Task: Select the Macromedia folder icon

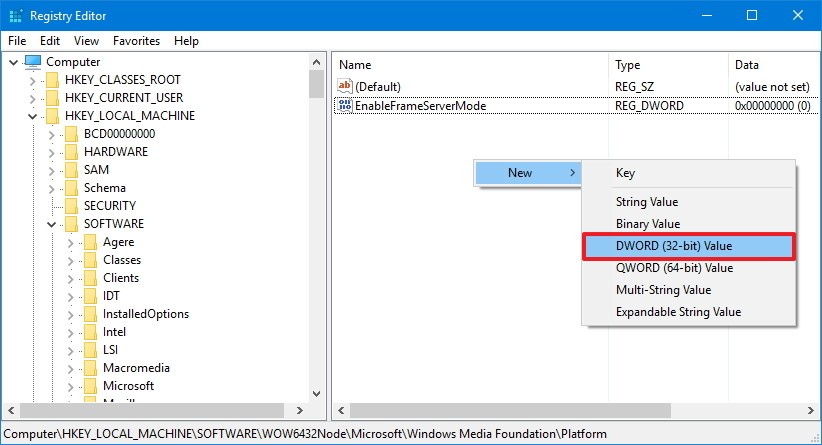Action: coord(90,368)
